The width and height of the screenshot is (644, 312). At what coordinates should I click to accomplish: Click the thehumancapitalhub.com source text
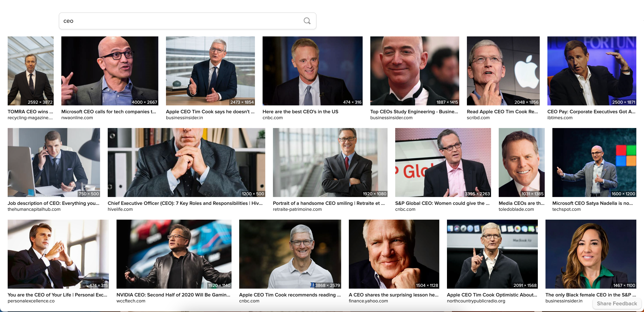pyautogui.click(x=34, y=209)
